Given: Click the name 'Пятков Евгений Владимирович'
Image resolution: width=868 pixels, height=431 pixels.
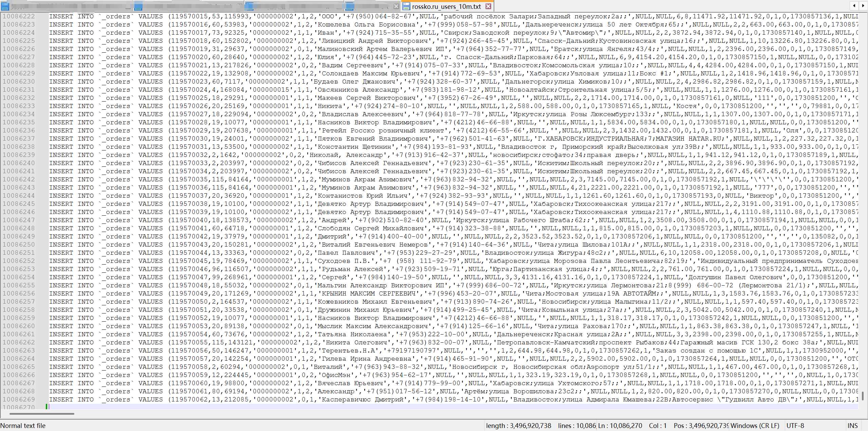Looking at the screenshot, I should [x=372, y=139].
